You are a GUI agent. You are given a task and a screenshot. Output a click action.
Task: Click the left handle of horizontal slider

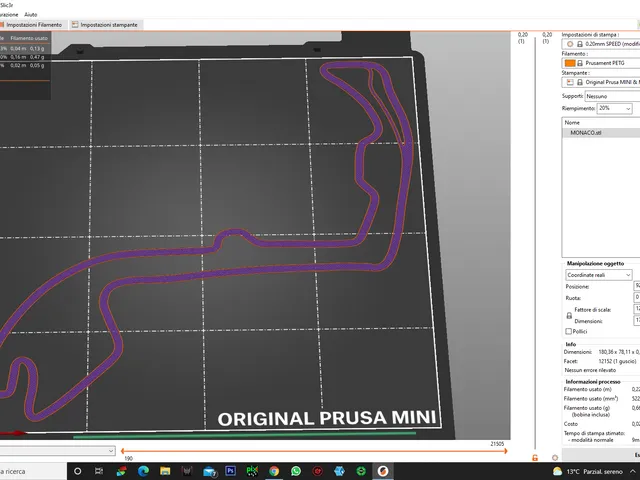pyautogui.click(x=122, y=451)
